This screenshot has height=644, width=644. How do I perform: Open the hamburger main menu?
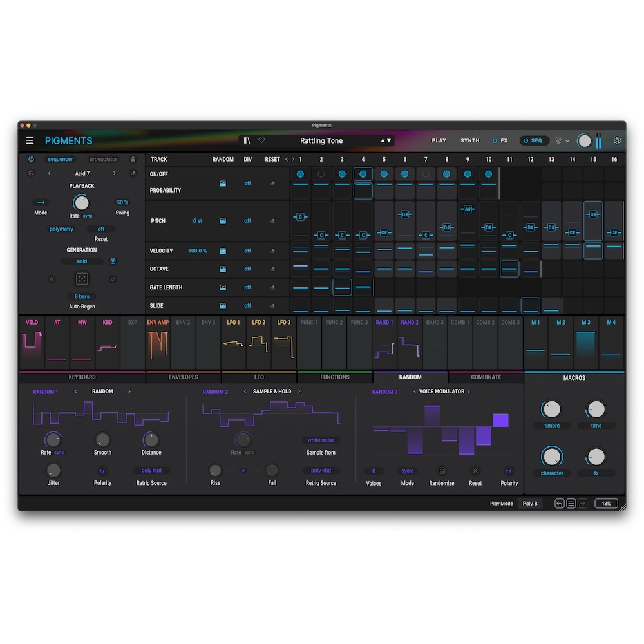click(30, 140)
